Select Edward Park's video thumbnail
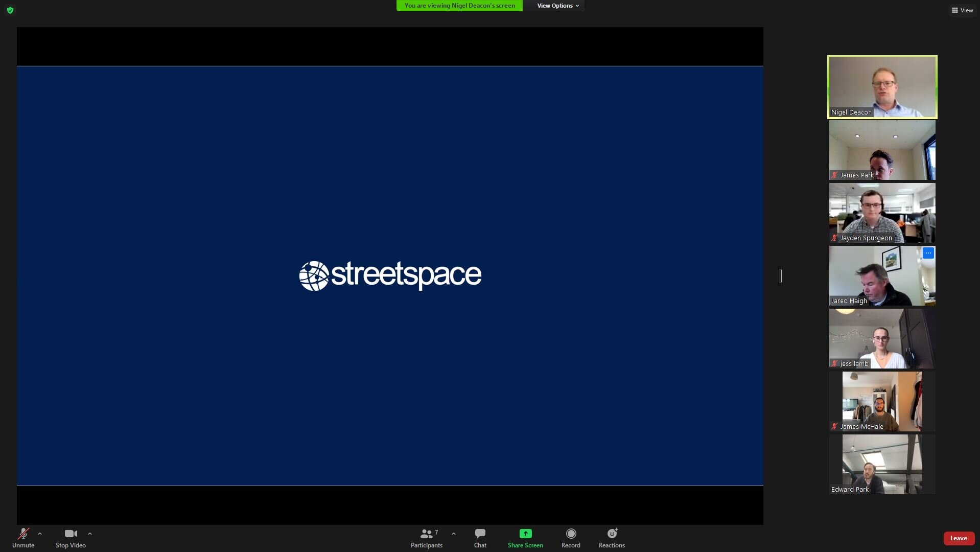 [x=882, y=465]
